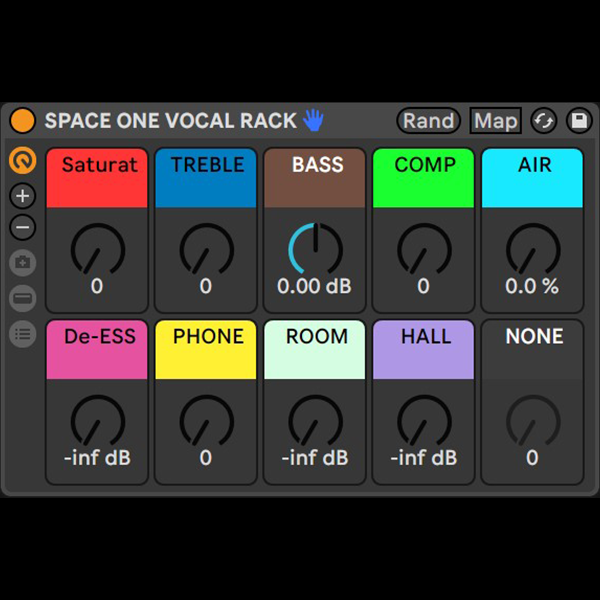
Task: Select the green COMP macro header
Action: pos(423,178)
